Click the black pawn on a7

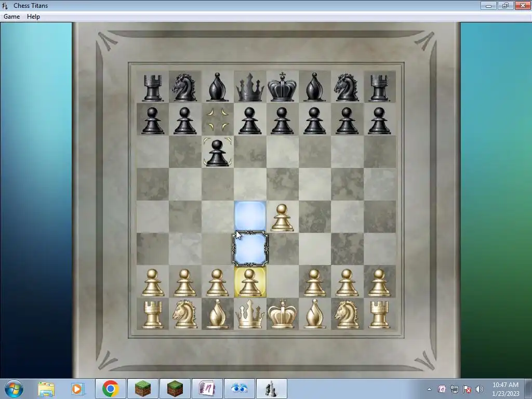152,121
